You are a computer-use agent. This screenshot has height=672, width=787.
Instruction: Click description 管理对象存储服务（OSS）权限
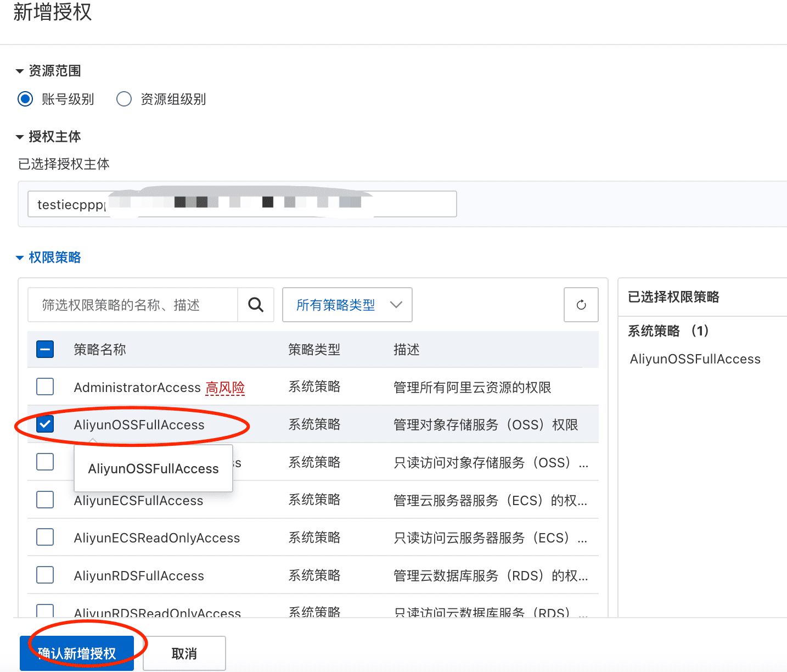(x=486, y=425)
